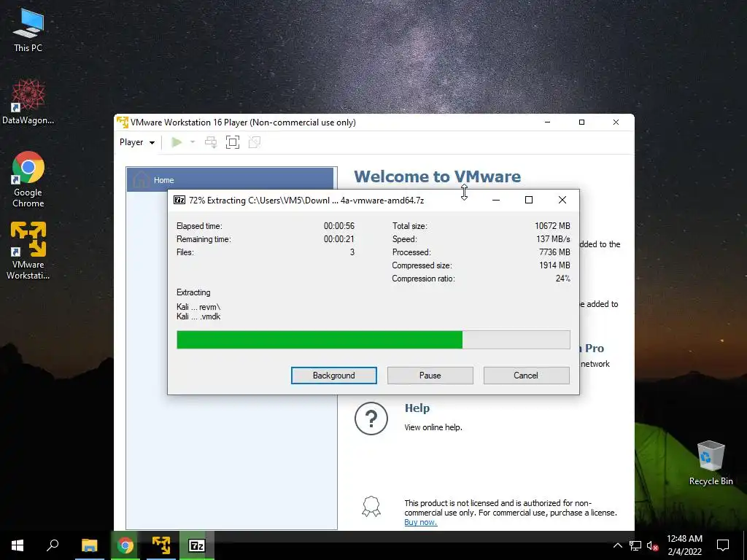Launch Google Chrome desktop shortcut
Screen dimensions: 747x560
click(x=28, y=179)
